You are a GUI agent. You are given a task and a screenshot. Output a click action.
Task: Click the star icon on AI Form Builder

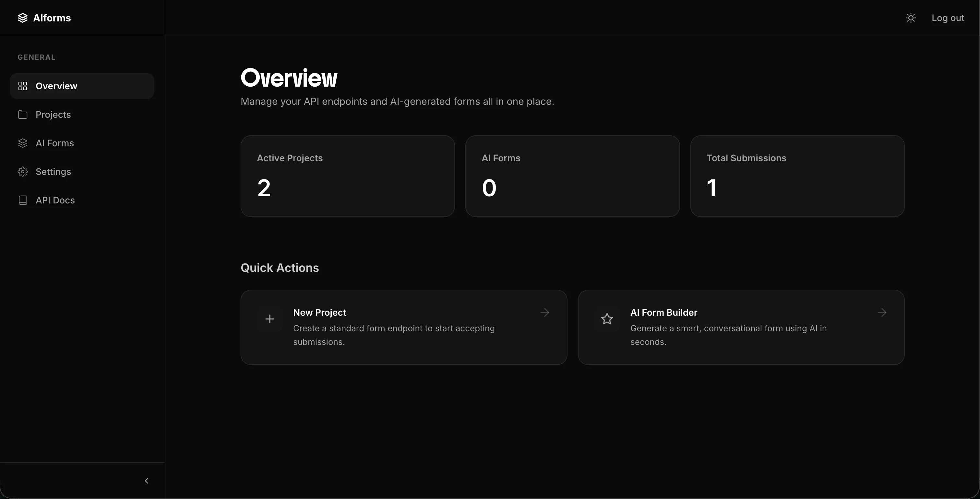tap(607, 319)
